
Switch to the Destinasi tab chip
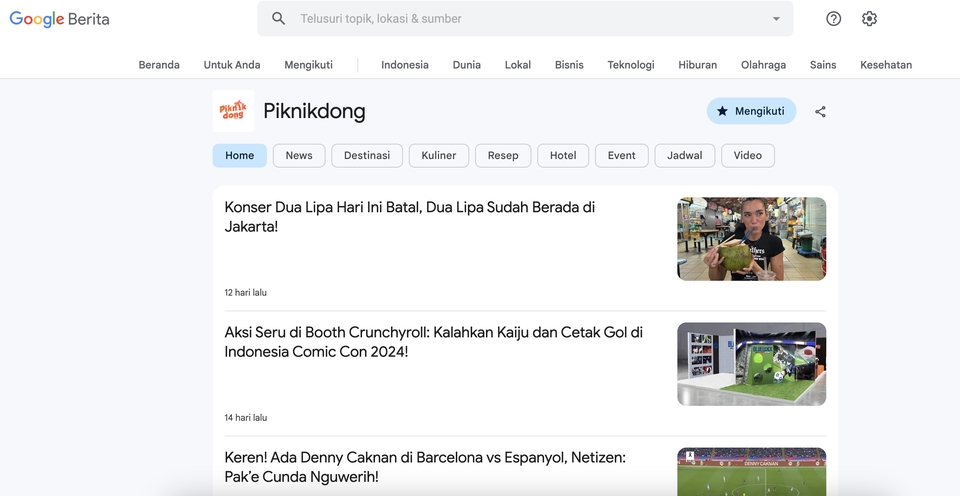367,156
